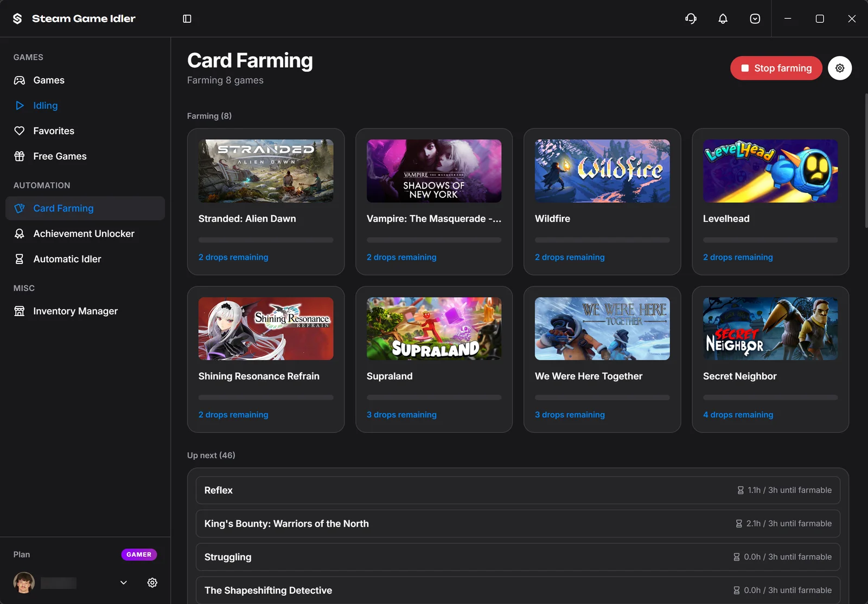The image size is (868, 604).
Task: Select Free Games in the sidebar
Action: pos(85,156)
